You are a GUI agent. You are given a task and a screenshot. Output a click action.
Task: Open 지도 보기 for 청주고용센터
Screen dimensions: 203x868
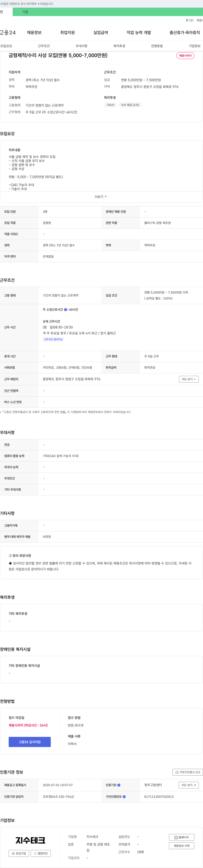pyautogui.click(x=189, y=785)
